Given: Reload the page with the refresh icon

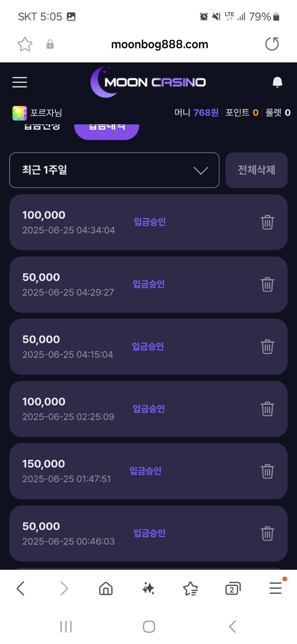Looking at the screenshot, I should [272, 44].
